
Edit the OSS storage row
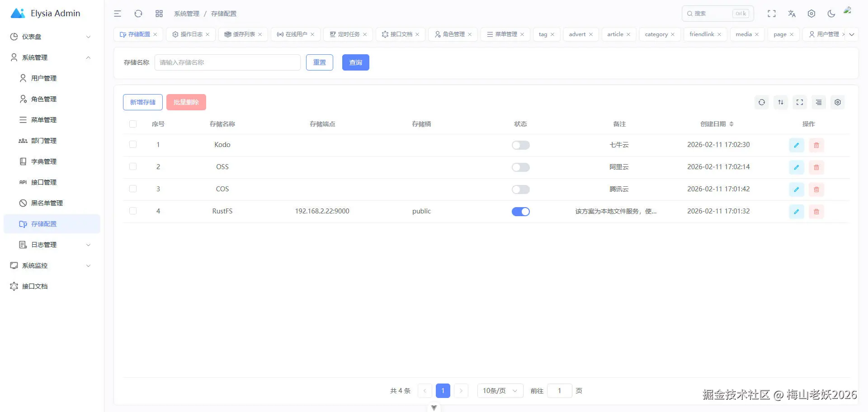(x=797, y=167)
